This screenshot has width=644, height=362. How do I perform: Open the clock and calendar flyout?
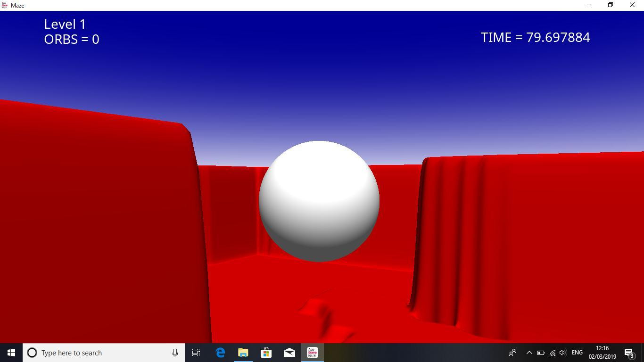(602, 353)
